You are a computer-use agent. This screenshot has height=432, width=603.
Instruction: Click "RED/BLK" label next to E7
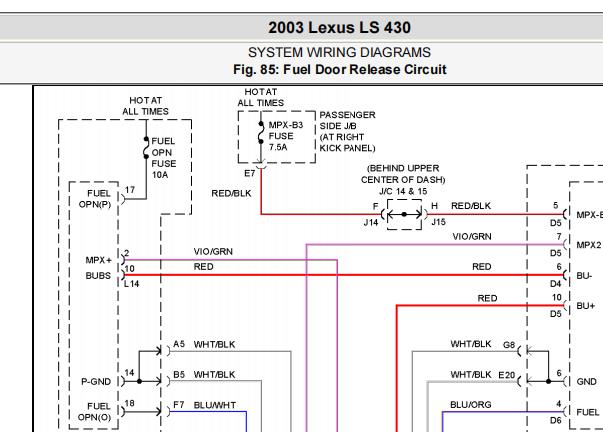(x=231, y=193)
